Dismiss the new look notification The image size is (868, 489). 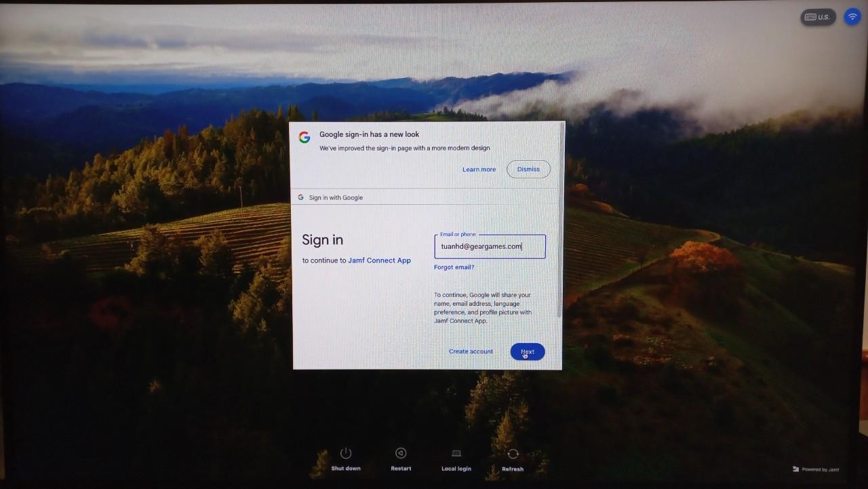(528, 169)
